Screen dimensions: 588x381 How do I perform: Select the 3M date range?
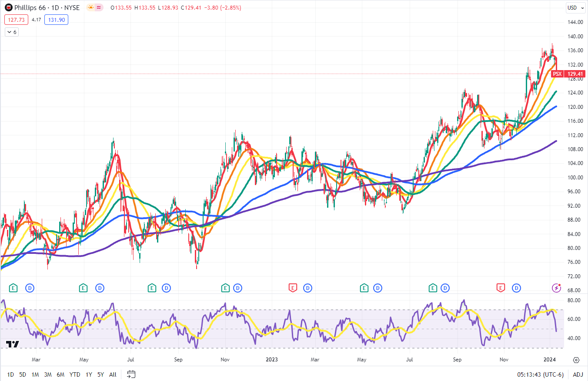point(48,374)
